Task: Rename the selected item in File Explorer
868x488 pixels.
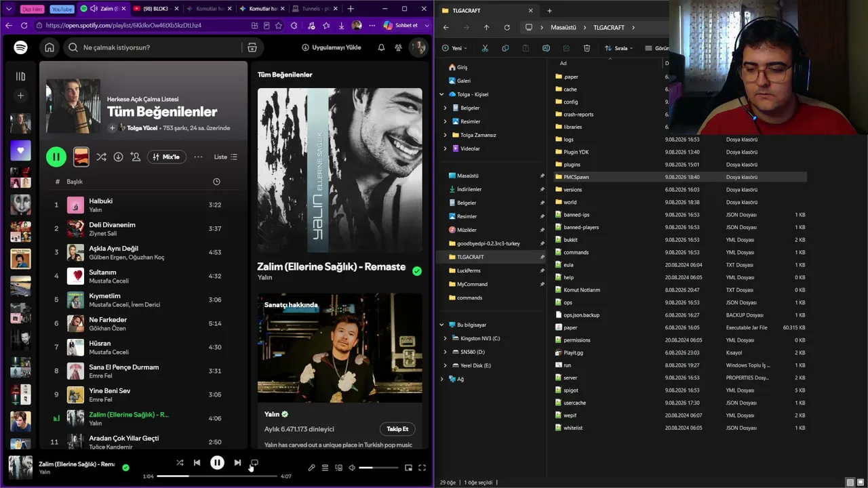Action: tap(546, 48)
